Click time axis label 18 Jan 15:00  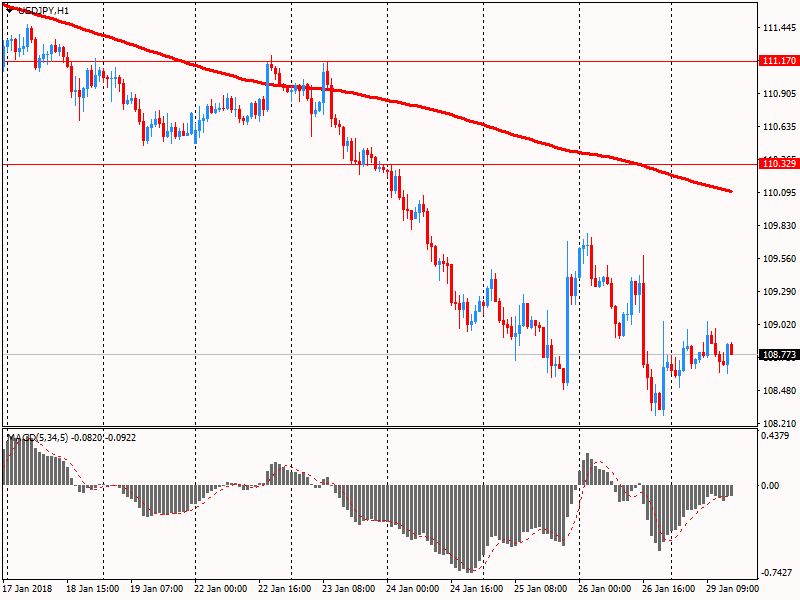[92, 588]
